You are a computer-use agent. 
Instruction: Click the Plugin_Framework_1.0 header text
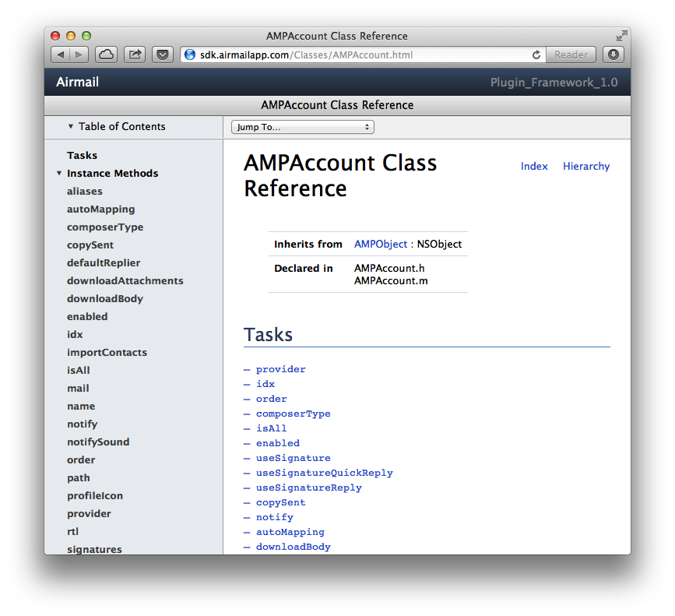pyautogui.click(x=554, y=83)
